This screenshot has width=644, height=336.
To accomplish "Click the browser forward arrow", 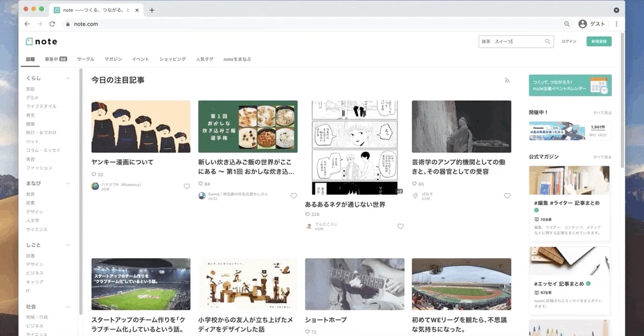I will click(40, 24).
